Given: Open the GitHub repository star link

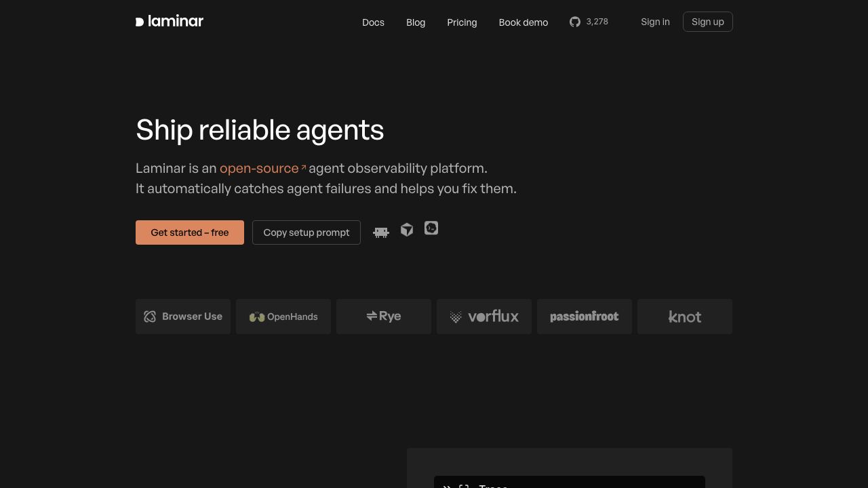Looking at the screenshot, I should (589, 22).
